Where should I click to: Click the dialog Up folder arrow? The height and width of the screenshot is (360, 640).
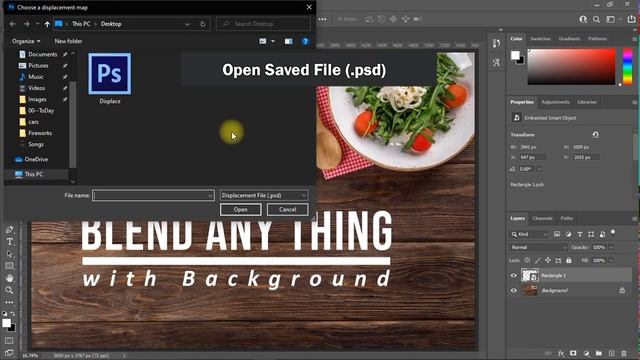tap(47, 24)
